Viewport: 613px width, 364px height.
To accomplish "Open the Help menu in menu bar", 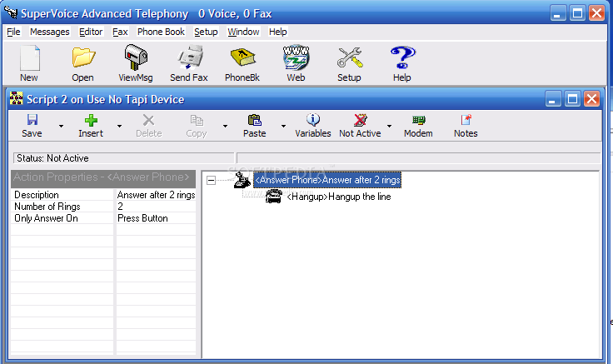I will (x=278, y=32).
